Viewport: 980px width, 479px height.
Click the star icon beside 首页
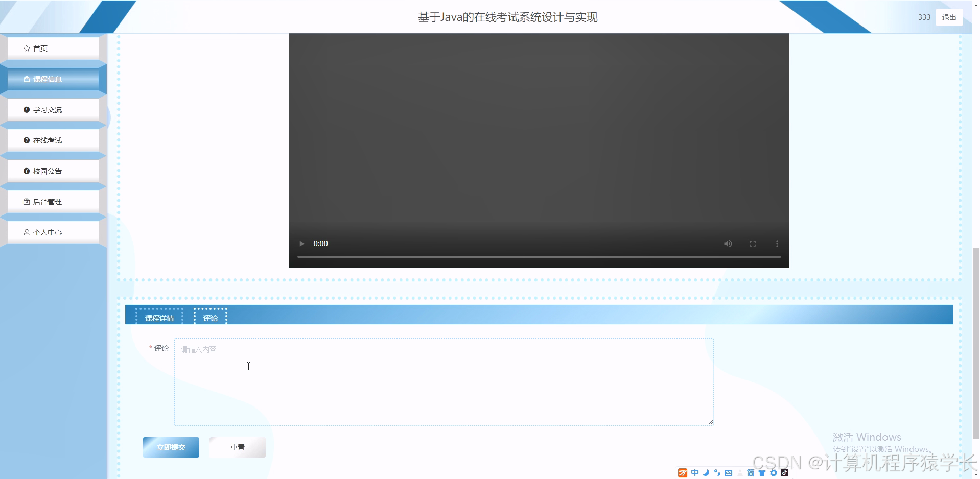[x=27, y=49]
